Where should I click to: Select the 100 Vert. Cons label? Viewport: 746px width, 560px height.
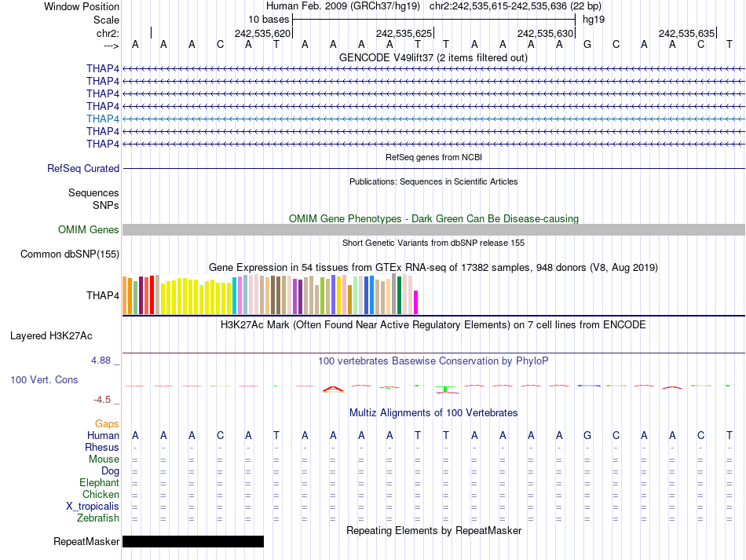[x=44, y=379]
